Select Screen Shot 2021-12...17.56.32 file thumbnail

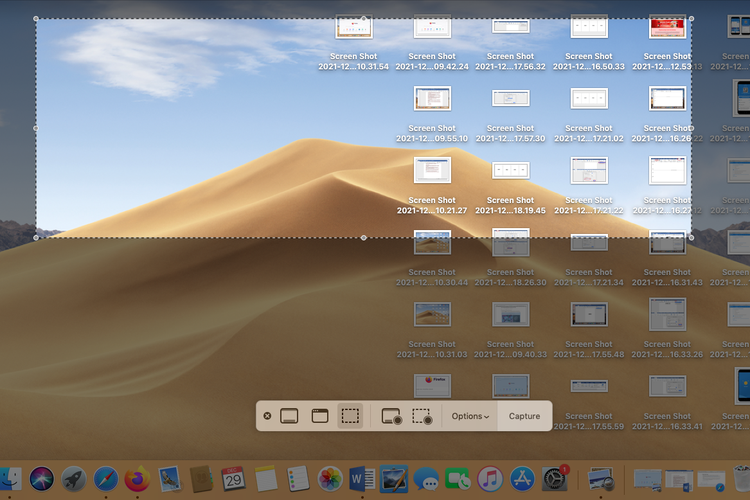[510, 25]
